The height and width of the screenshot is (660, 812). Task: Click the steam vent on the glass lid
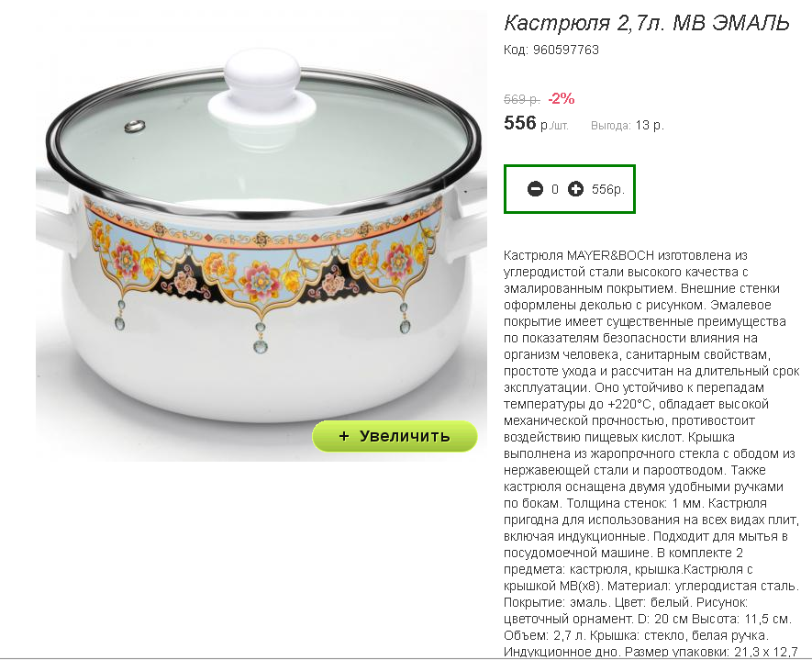click(135, 126)
